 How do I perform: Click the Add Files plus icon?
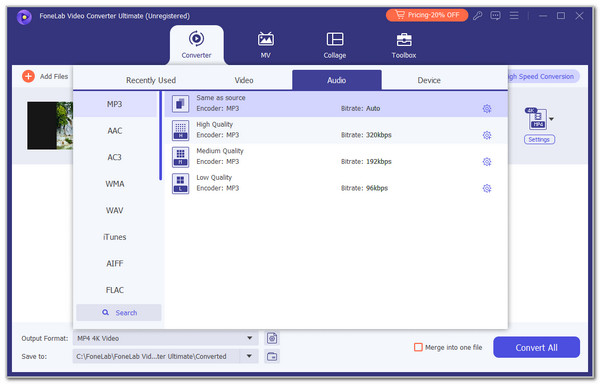click(28, 76)
